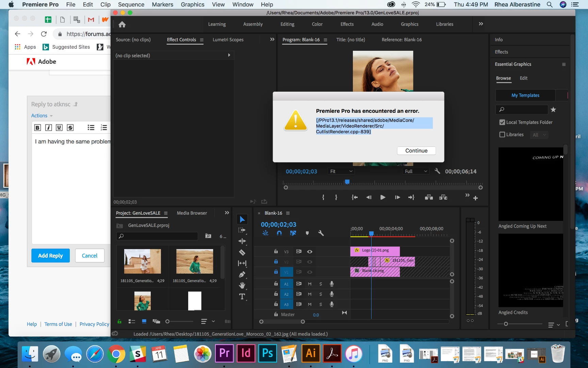Click the Project panel search field
The height and width of the screenshot is (368, 588).
click(x=157, y=236)
